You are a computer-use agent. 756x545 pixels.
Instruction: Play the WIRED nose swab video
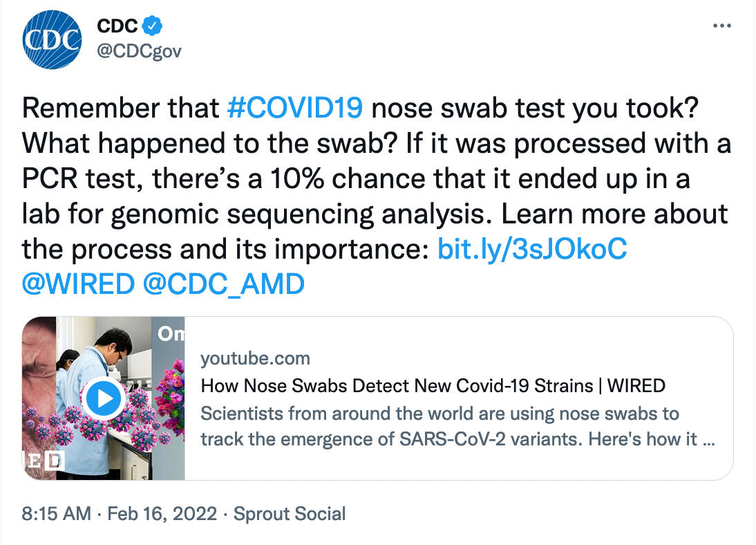(103, 398)
